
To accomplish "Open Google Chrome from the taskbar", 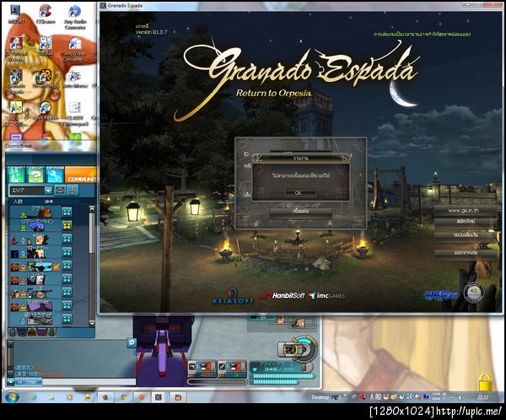I will pyautogui.click(x=124, y=397).
